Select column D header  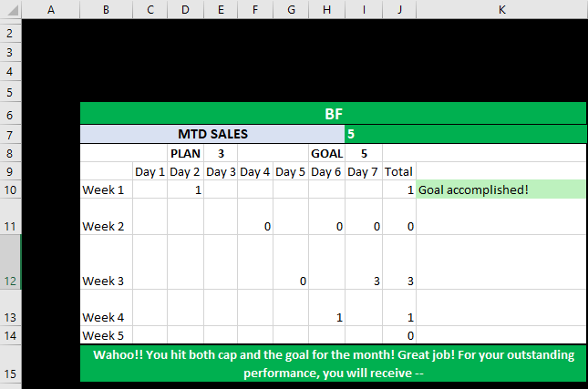tap(185, 9)
